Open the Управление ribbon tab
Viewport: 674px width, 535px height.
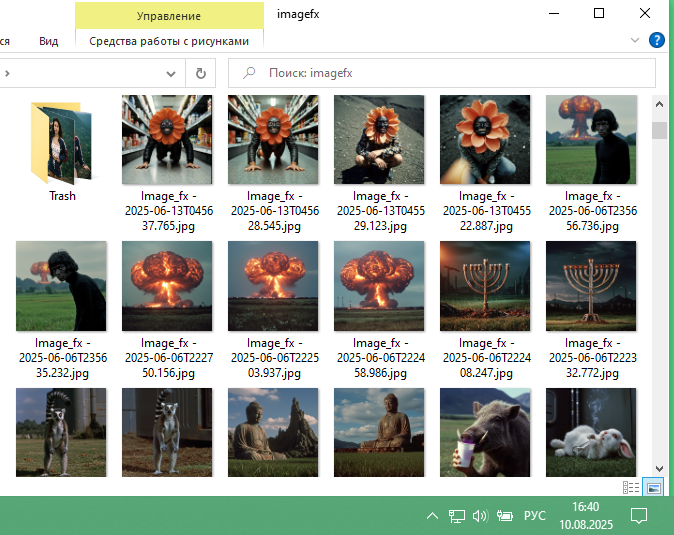169,16
